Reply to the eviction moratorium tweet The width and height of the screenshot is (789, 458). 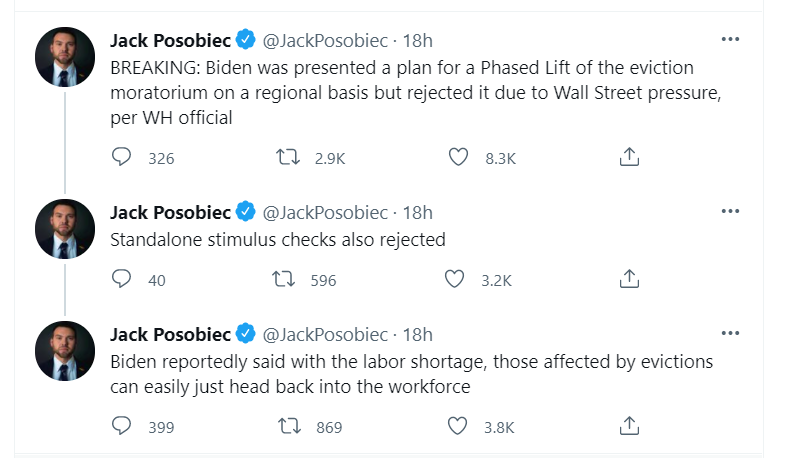[122, 157]
